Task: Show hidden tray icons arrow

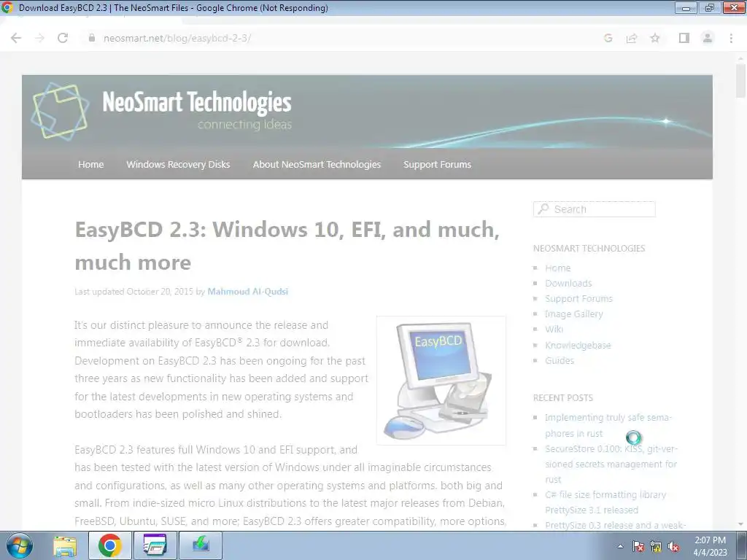Action: [x=620, y=546]
